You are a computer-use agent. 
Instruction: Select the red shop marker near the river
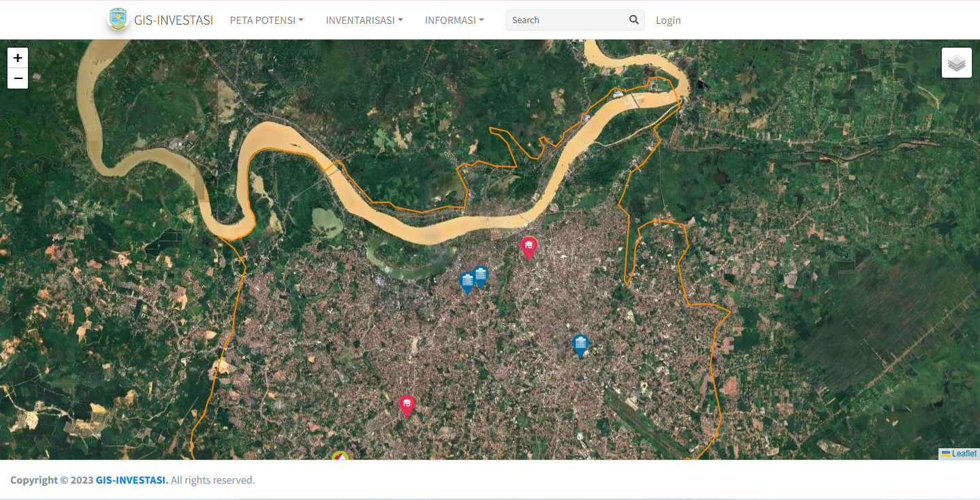point(528,247)
